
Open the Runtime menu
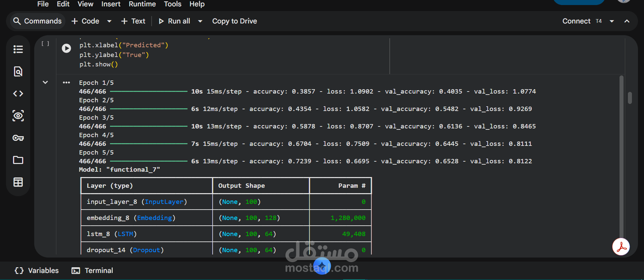(142, 4)
